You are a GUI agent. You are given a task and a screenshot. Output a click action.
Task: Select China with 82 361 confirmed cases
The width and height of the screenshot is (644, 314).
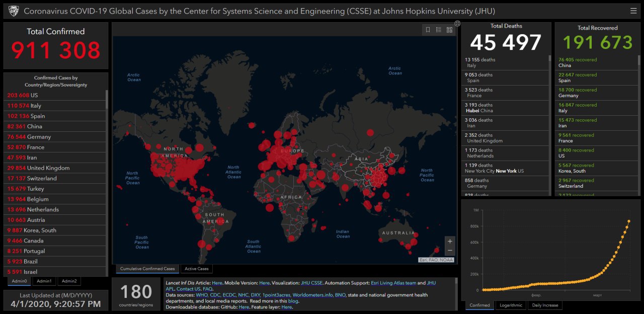(55, 126)
